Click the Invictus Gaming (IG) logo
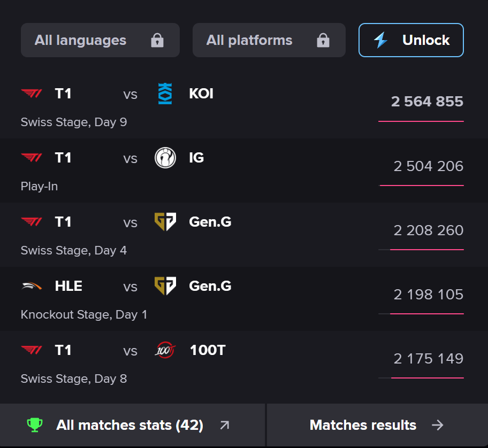488x448 pixels. coord(165,158)
